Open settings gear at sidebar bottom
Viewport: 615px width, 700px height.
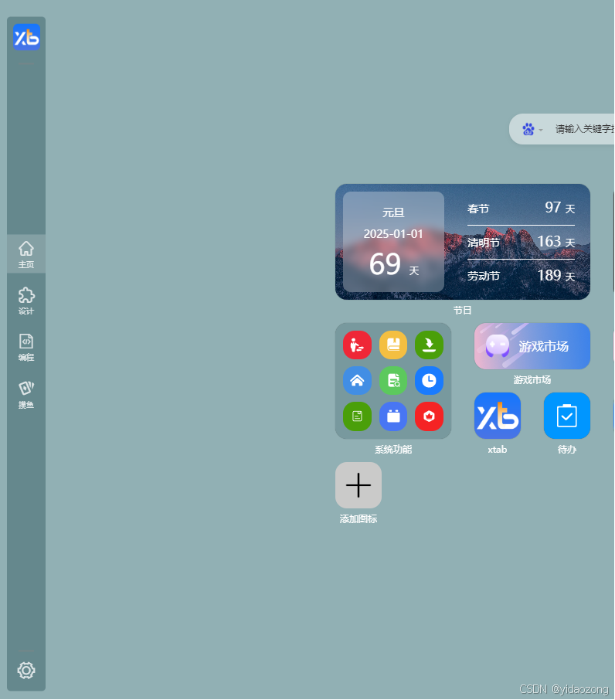pyautogui.click(x=26, y=670)
